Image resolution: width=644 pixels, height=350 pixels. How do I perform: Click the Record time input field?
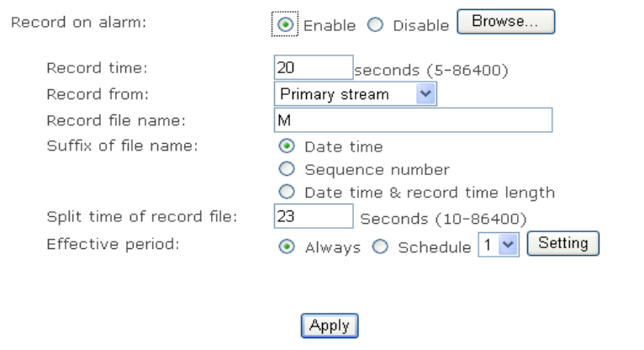tap(313, 68)
